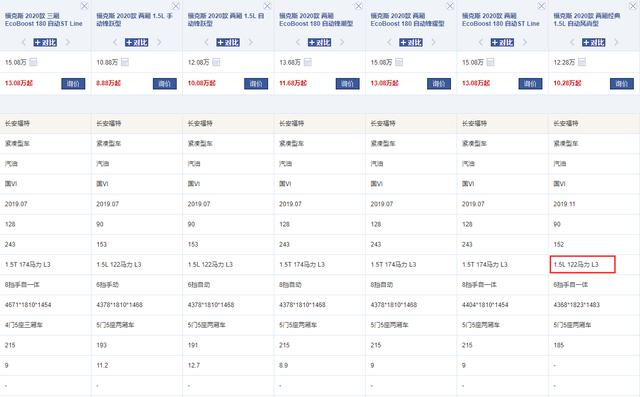
Task: Move 自动锋耀型 column left
Action: [389, 42]
